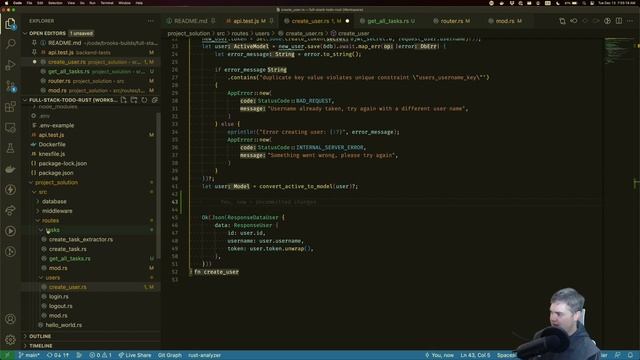Screen dimensions: 640x360
Task: Expand the database folder
Action: [x=54, y=201]
